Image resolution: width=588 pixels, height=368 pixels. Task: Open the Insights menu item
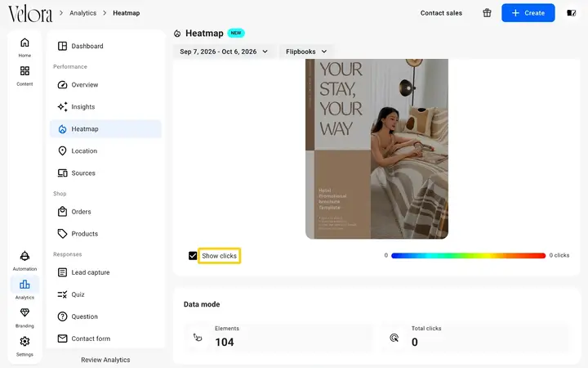(105, 106)
